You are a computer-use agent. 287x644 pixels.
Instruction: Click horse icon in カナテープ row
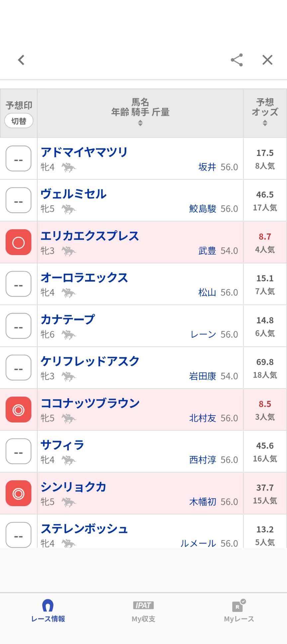pos(69,335)
